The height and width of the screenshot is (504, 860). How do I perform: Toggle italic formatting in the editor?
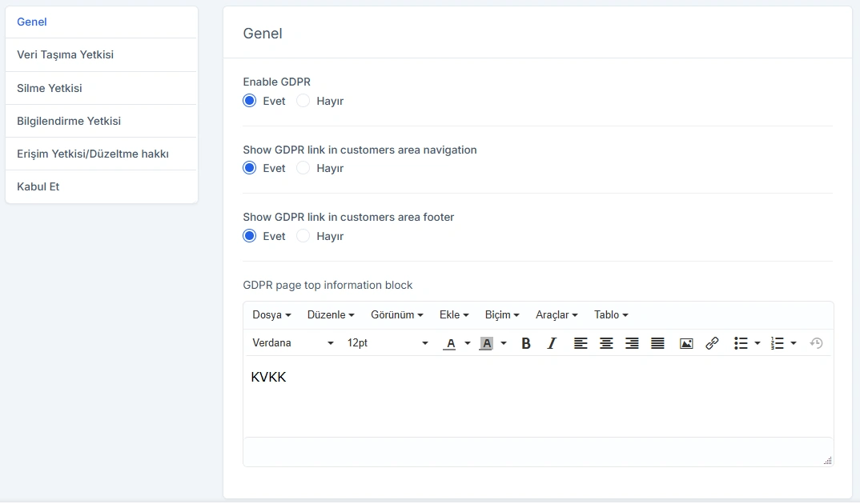point(552,343)
